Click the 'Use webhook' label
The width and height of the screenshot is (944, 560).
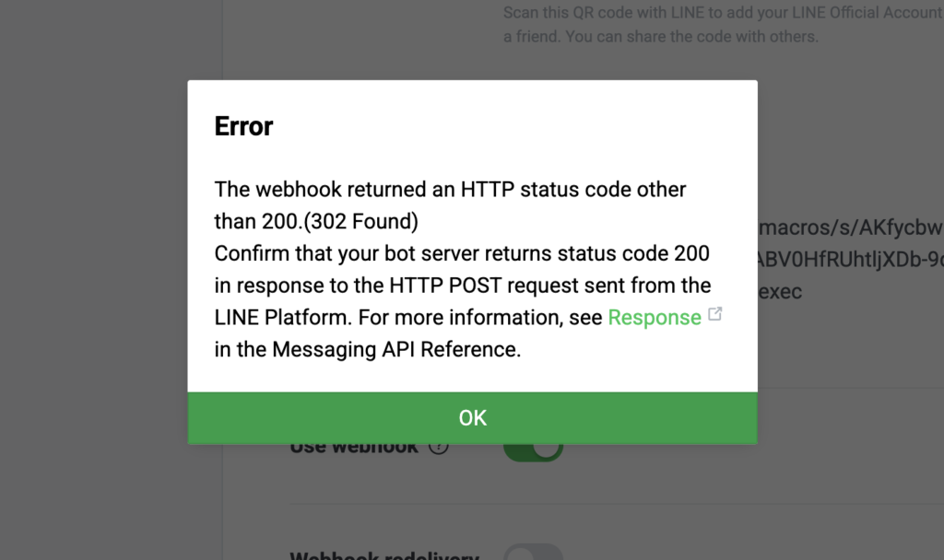[x=354, y=448]
